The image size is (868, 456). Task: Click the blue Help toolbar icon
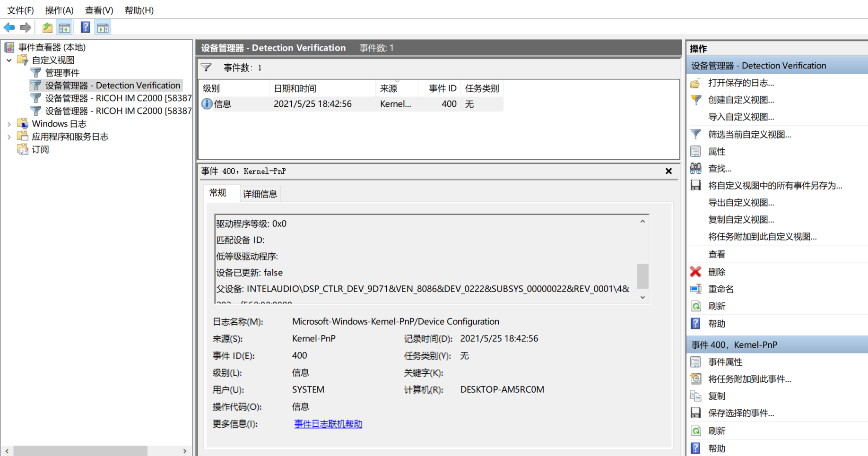pyautogui.click(x=86, y=28)
